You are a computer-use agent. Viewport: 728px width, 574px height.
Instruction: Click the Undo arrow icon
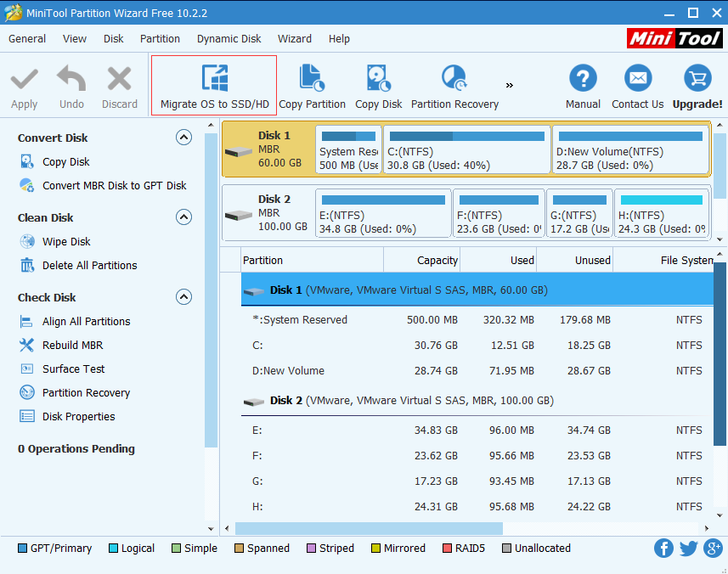(x=71, y=78)
